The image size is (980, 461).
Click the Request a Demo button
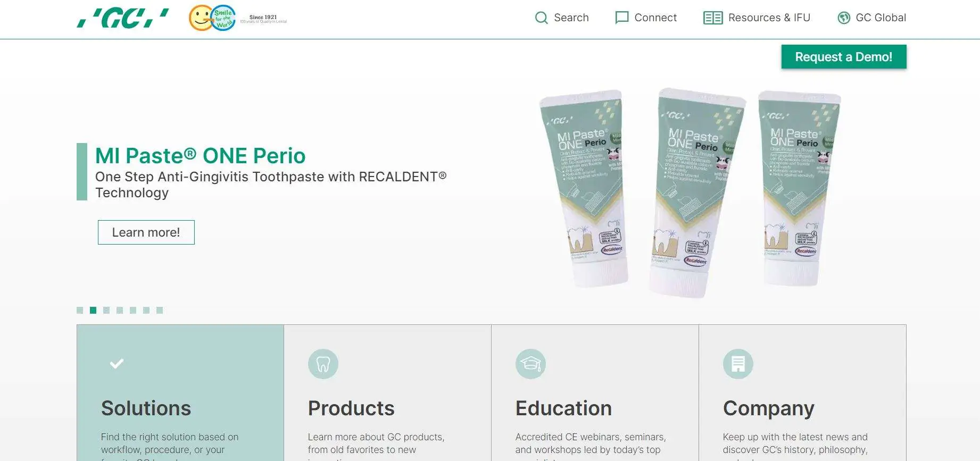pyautogui.click(x=844, y=57)
